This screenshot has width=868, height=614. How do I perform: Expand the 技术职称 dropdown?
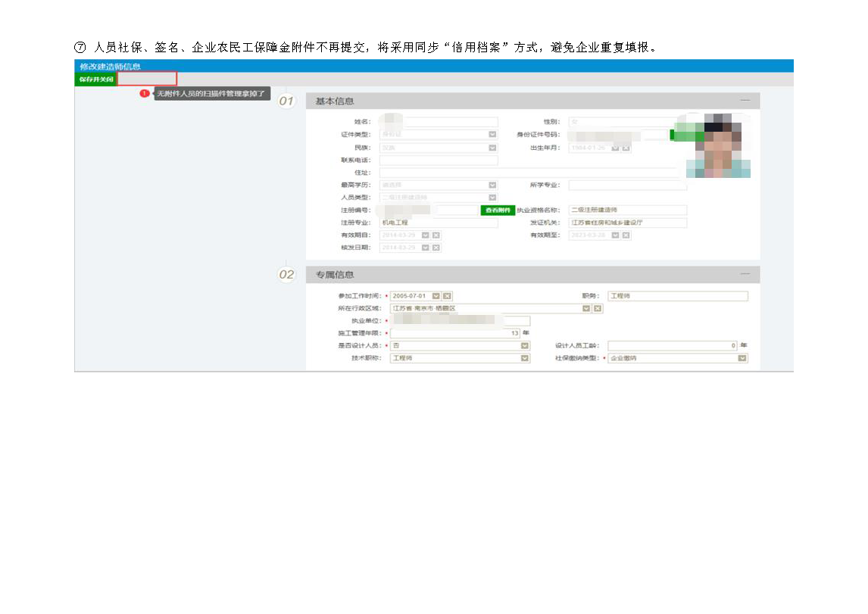[525, 358]
